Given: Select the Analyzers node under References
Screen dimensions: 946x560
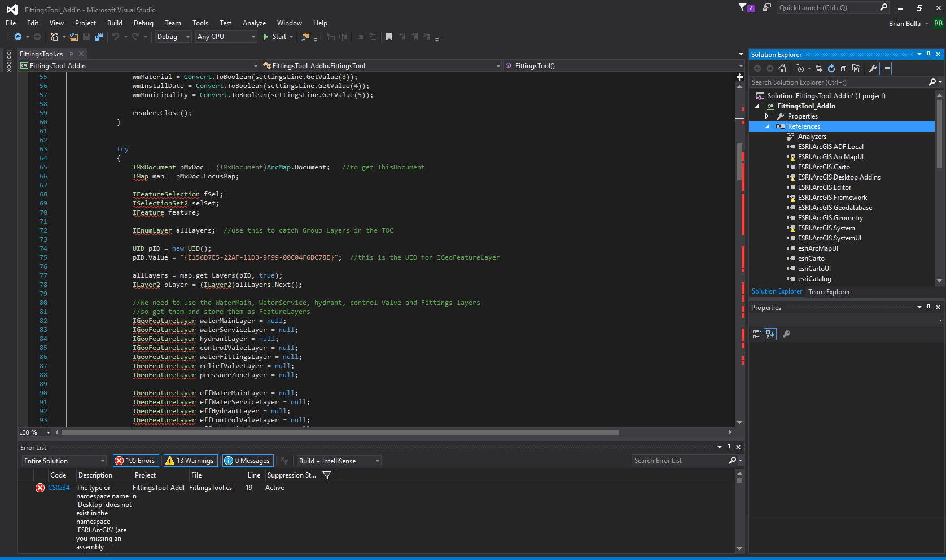Looking at the screenshot, I should [812, 137].
